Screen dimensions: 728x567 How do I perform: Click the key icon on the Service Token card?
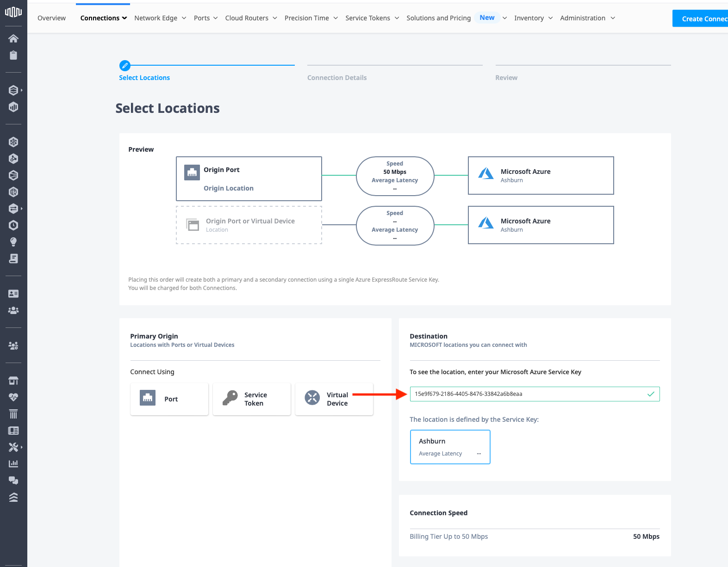[230, 398]
